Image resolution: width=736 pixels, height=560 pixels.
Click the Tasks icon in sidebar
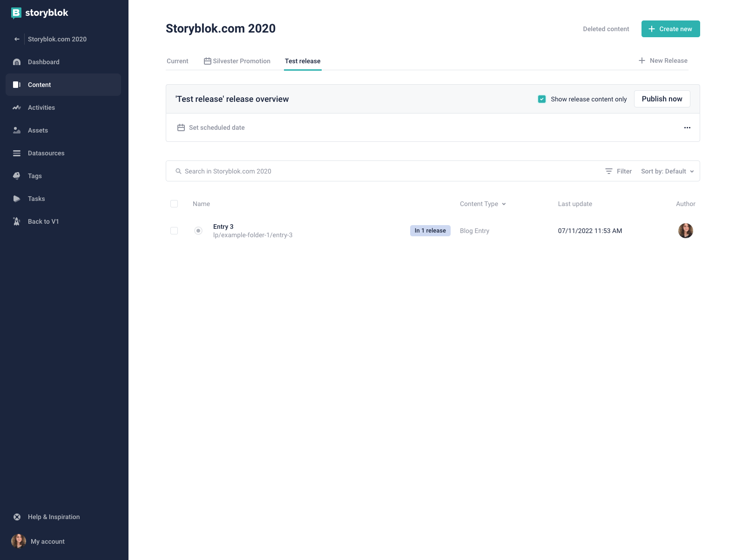[x=17, y=199]
